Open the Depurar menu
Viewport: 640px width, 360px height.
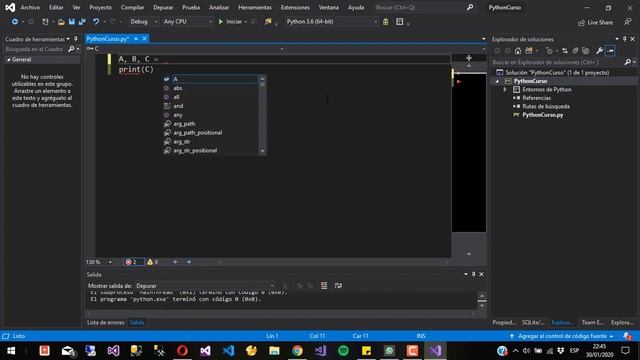163,7
